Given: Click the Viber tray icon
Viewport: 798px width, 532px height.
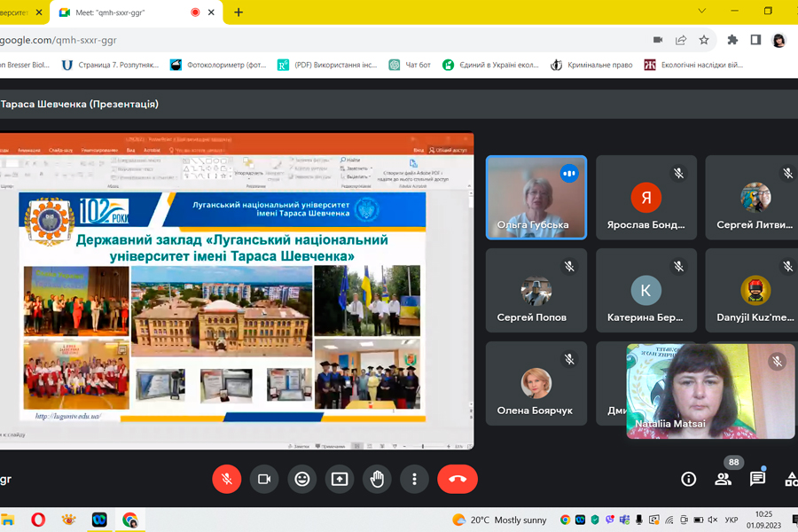Looking at the screenshot, I should pyautogui.click(x=610, y=520).
